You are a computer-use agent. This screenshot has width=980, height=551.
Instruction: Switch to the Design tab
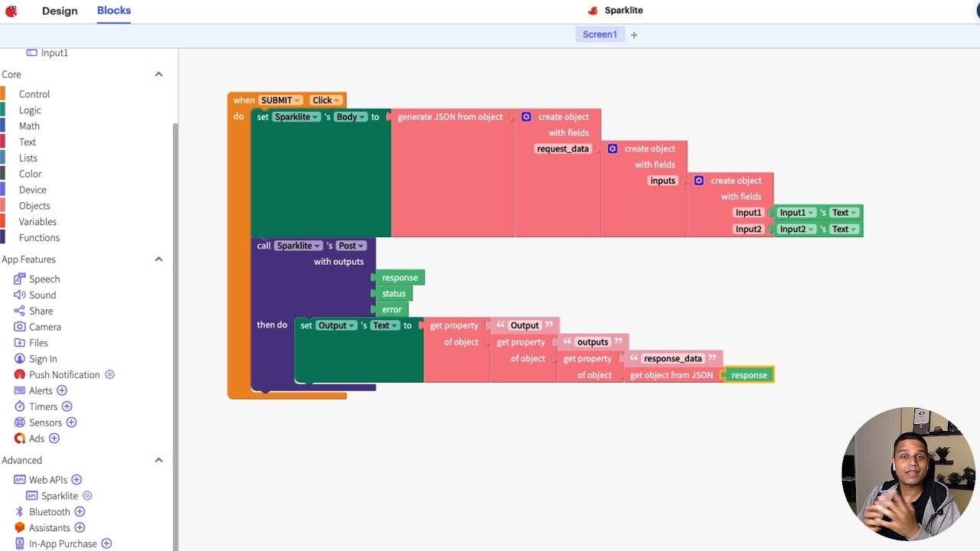(60, 11)
